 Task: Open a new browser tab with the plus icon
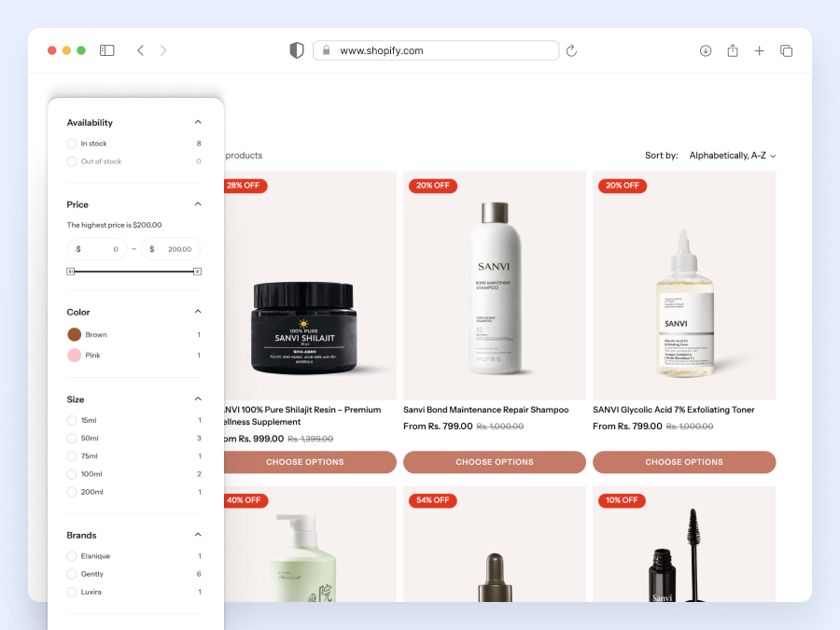click(760, 50)
